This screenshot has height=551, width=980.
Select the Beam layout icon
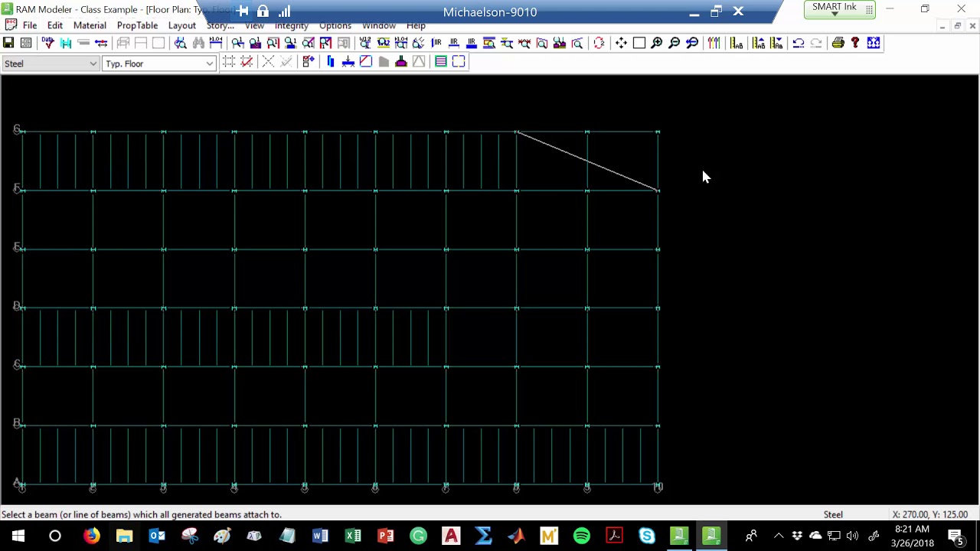click(x=348, y=62)
